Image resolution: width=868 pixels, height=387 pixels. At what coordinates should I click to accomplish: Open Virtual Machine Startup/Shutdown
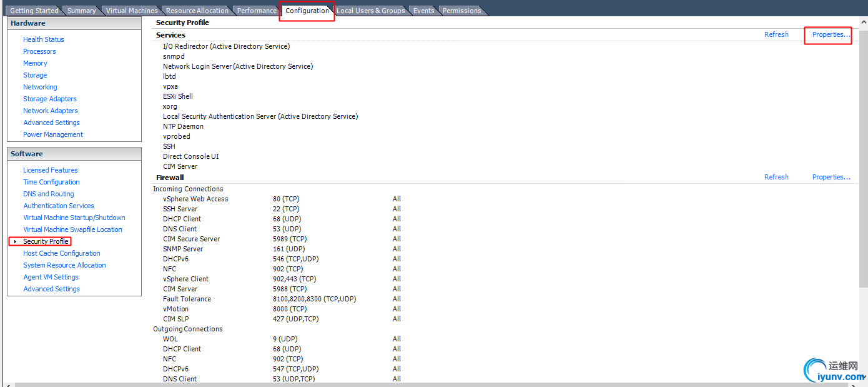(x=74, y=218)
